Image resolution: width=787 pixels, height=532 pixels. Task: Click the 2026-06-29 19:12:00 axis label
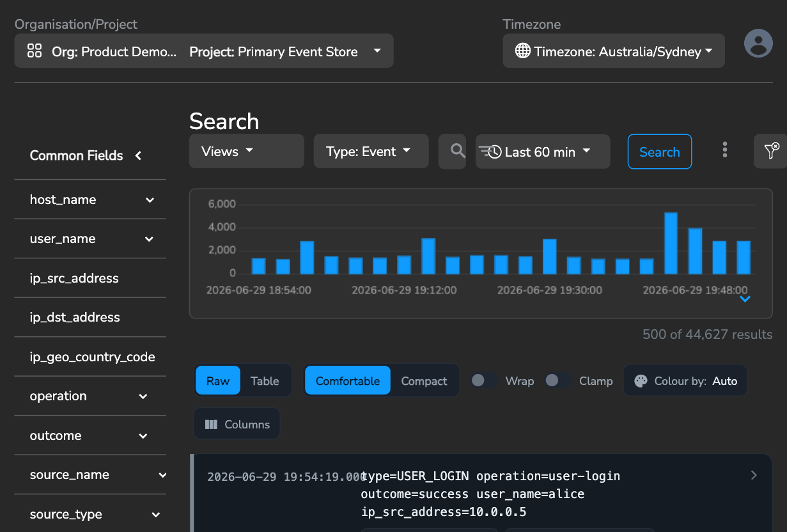[x=405, y=290]
